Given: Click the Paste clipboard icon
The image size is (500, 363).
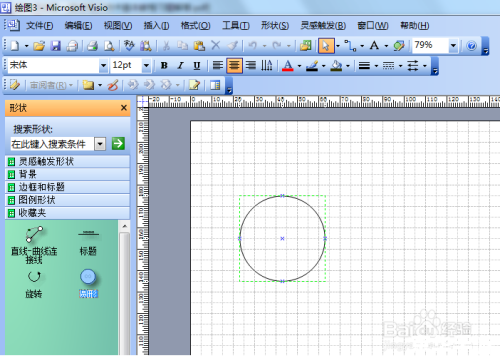Looking at the screenshot, I should [x=199, y=46].
